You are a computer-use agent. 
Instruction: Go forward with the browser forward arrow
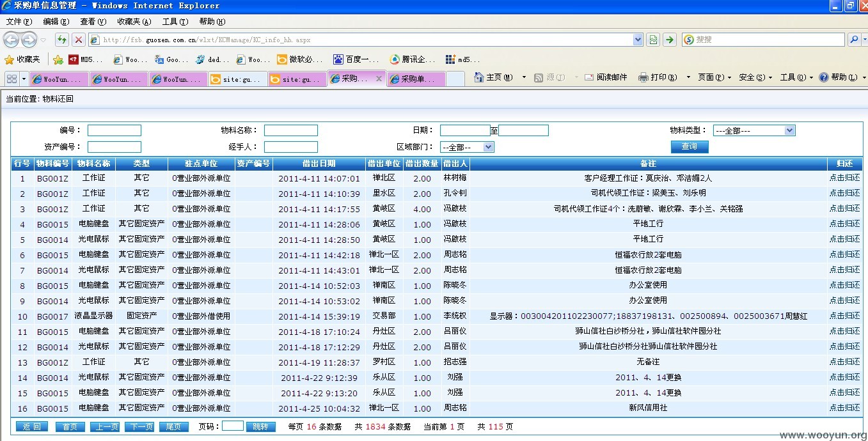click(x=29, y=40)
